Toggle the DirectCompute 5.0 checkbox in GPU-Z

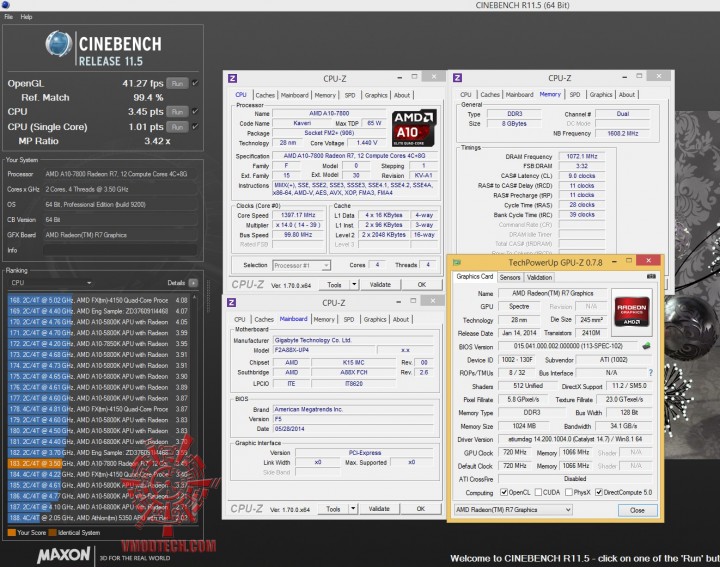click(598, 492)
